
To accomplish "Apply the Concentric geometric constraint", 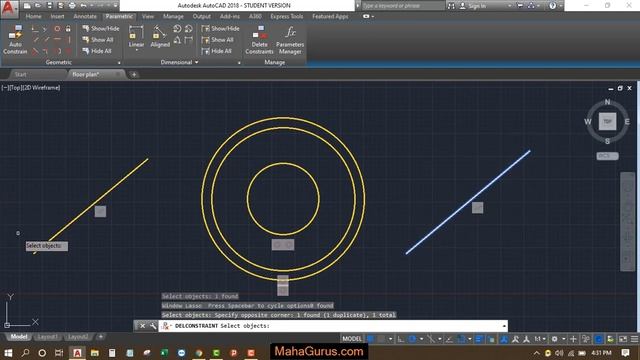I will pos(57,29).
